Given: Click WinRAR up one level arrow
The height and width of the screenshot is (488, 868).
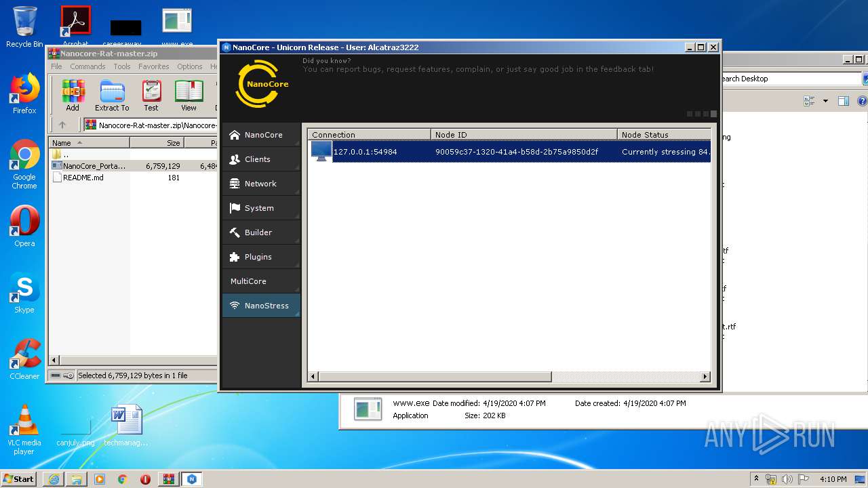Looking at the screenshot, I should point(62,125).
